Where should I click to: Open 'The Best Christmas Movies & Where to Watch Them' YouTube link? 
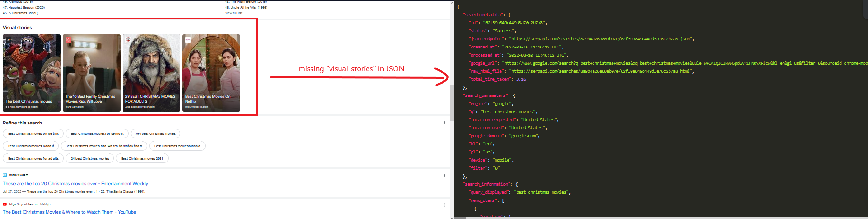[x=69, y=212]
